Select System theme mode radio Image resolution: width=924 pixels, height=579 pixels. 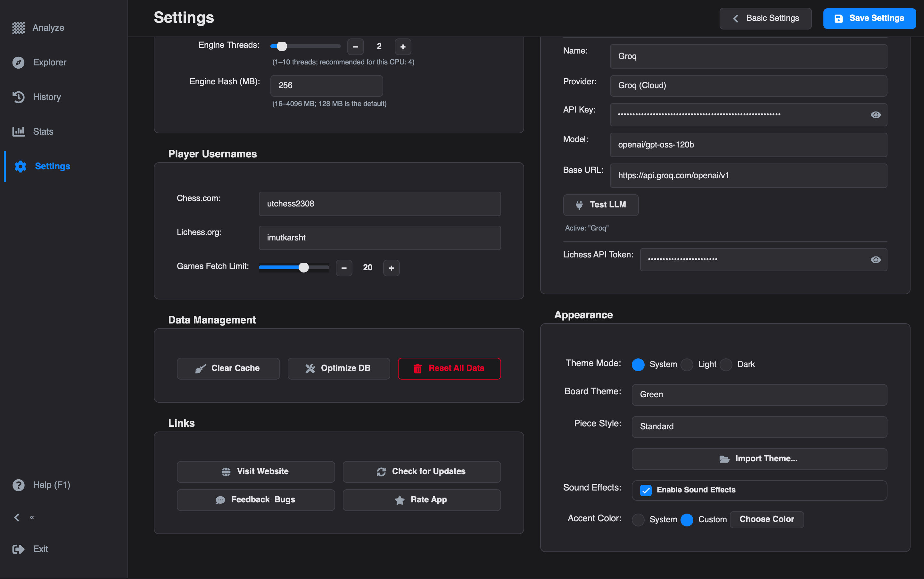pyautogui.click(x=638, y=365)
